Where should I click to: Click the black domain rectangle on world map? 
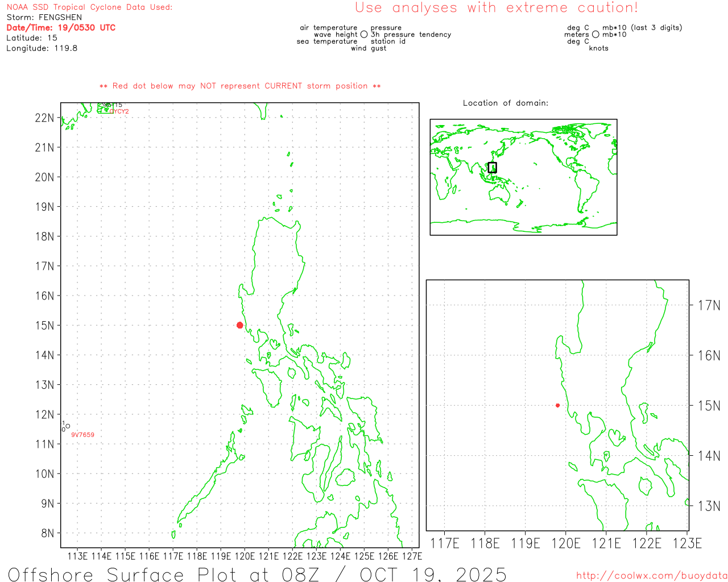(x=492, y=167)
